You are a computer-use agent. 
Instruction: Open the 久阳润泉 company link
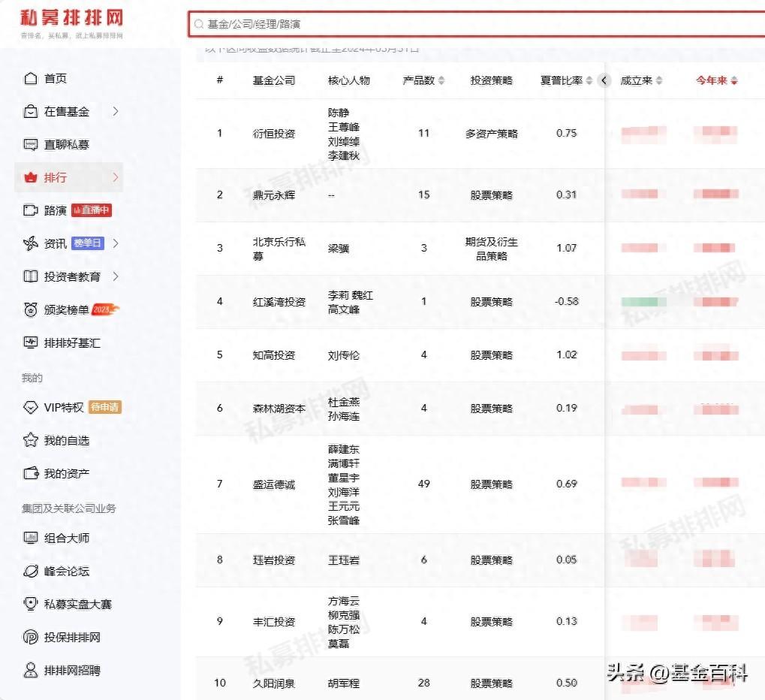(x=274, y=683)
